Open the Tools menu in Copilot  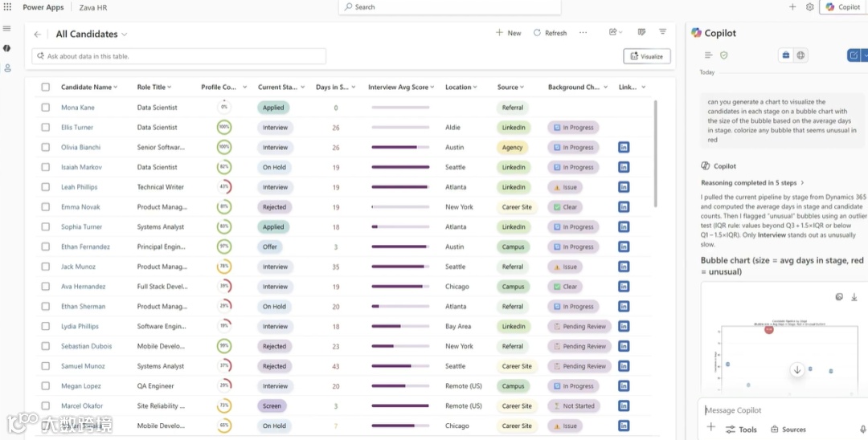click(x=741, y=430)
